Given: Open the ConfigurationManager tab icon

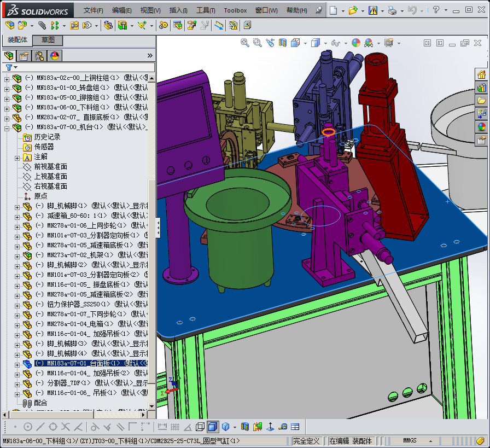Looking at the screenshot, I should [x=39, y=55].
